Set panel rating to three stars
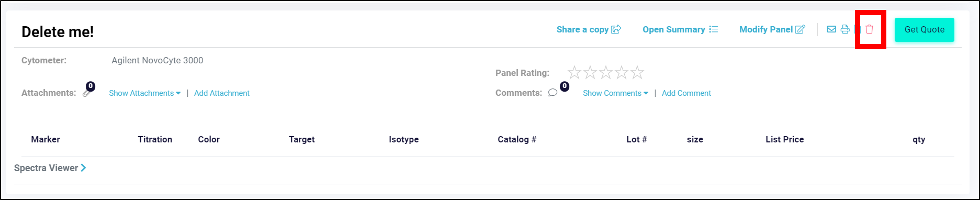The height and width of the screenshot is (200, 980). 606,72
